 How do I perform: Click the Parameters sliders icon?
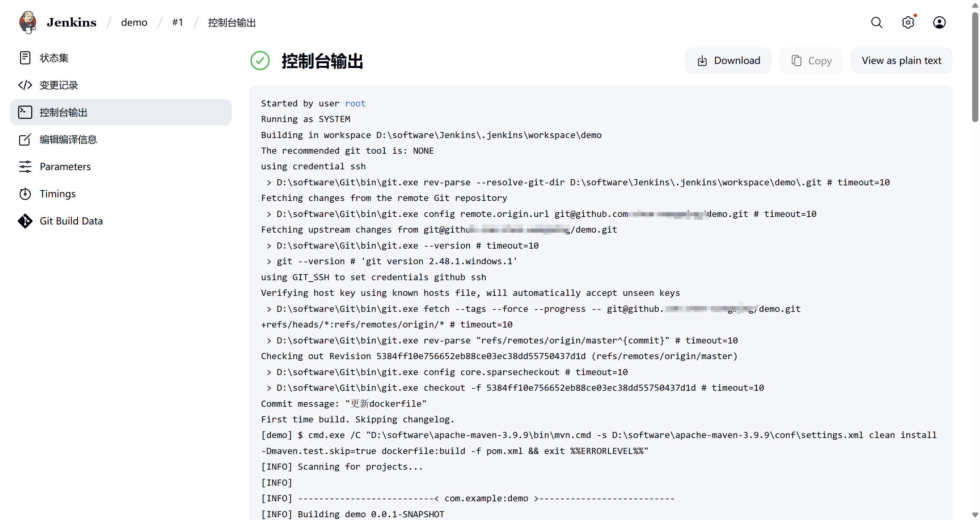click(x=25, y=167)
